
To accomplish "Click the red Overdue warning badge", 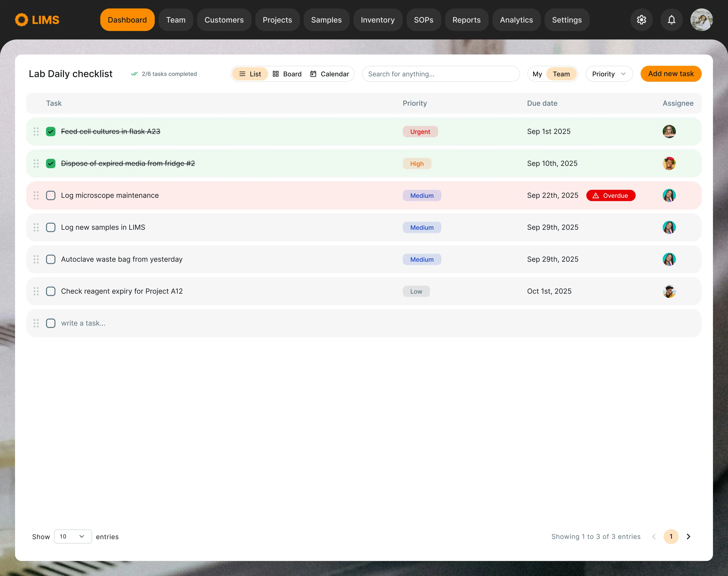I will (x=611, y=196).
